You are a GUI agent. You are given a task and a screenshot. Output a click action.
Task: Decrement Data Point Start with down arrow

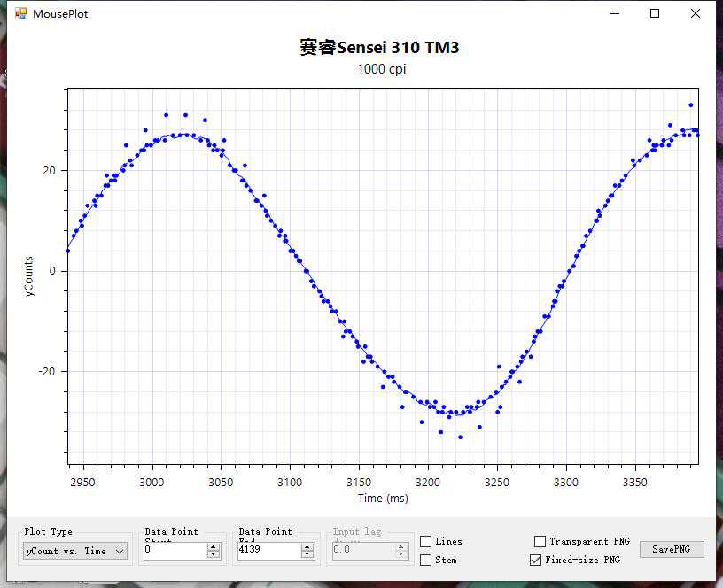214,554
